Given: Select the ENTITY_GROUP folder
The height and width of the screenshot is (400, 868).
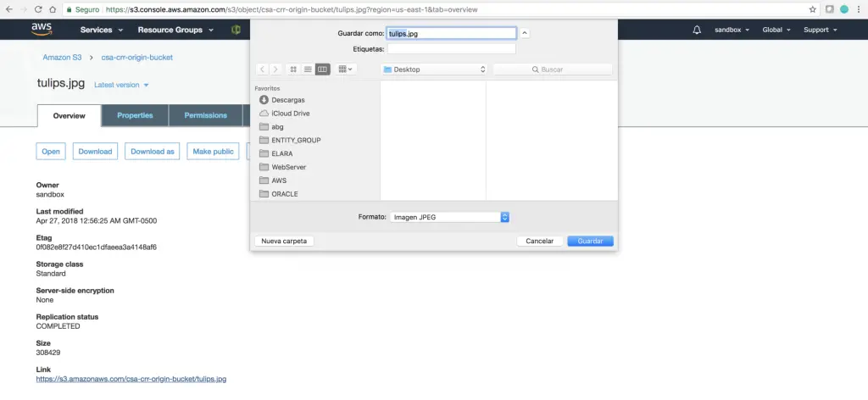Looking at the screenshot, I should click(290, 140).
